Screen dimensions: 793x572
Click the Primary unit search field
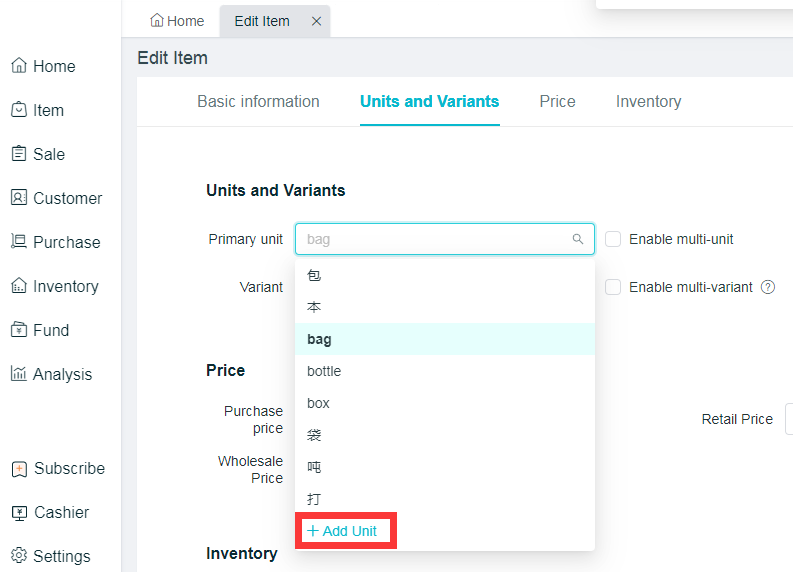coord(437,239)
